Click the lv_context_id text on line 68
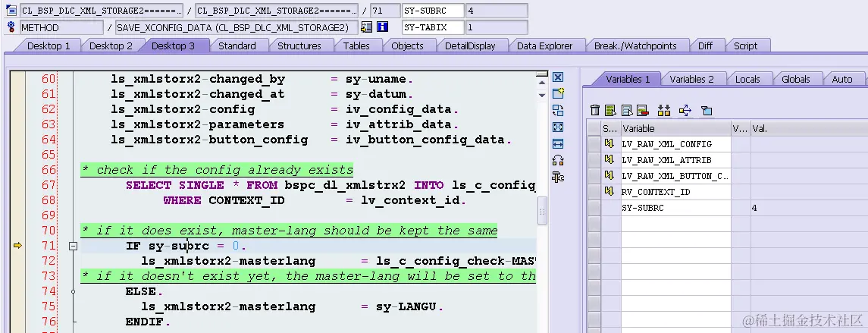Screen dimensions: 868x333 (x=412, y=200)
